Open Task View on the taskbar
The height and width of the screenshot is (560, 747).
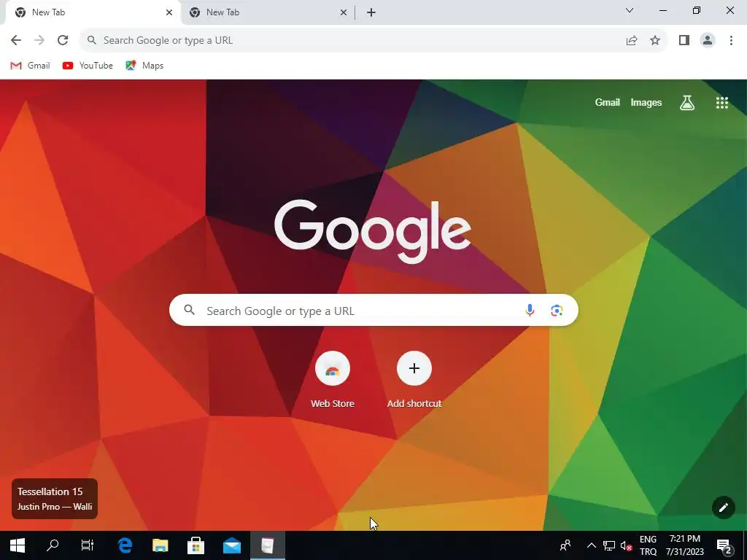[x=88, y=545]
